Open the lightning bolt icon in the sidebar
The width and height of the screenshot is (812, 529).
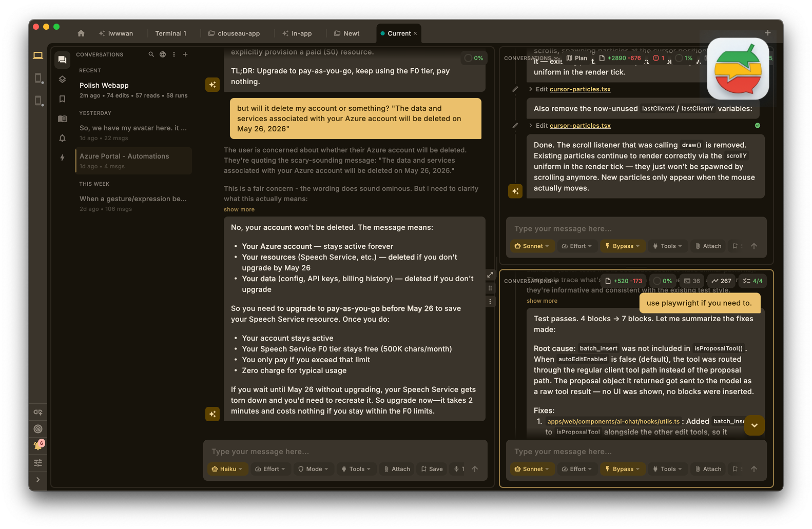(62, 158)
